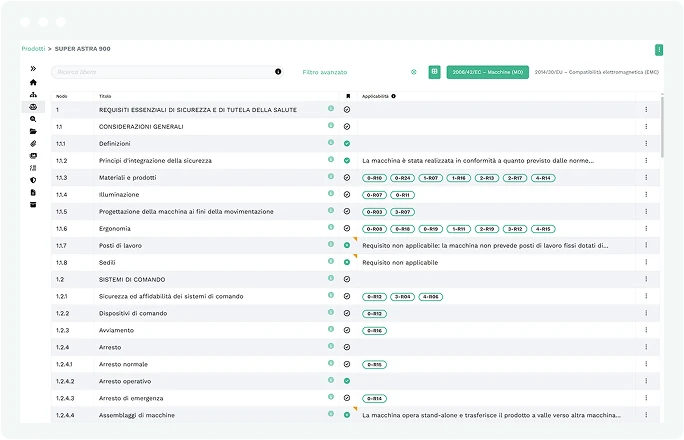Open green info icon for row 1.1.1 Definizioni

point(331,142)
